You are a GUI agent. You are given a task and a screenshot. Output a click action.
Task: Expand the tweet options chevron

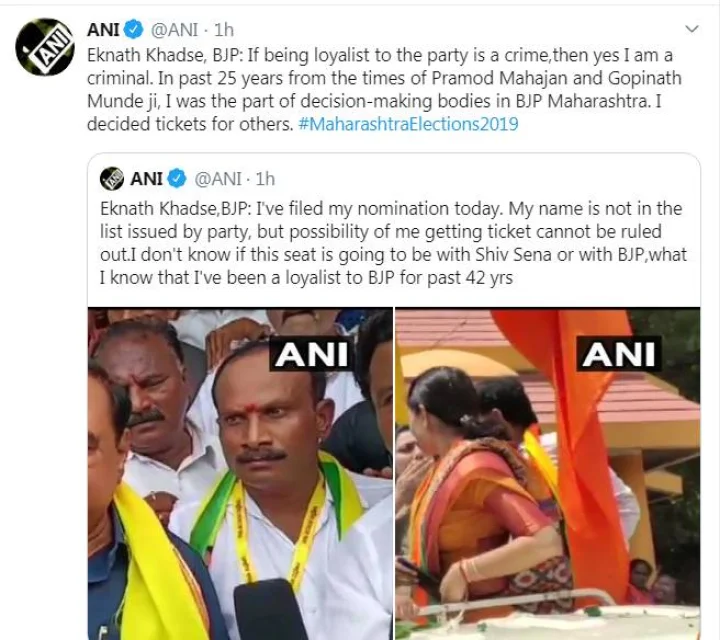click(x=692, y=29)
